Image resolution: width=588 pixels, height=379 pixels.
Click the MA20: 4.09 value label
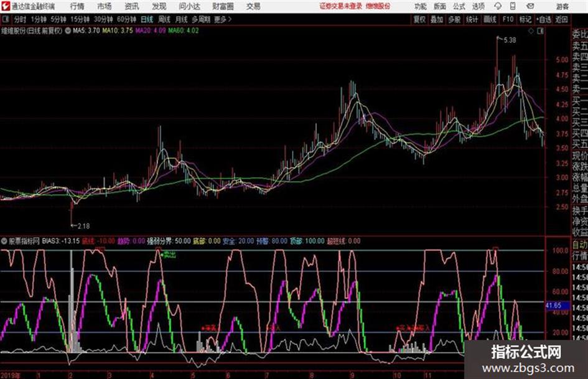[151, 30]
